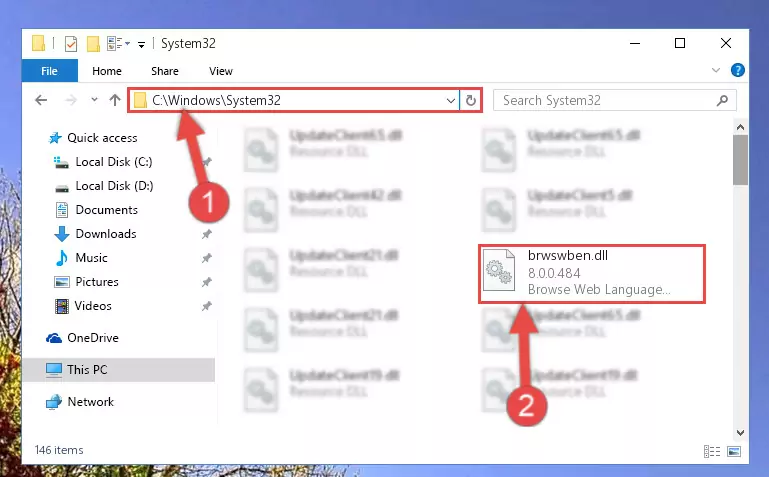Click the 146 items status text

pyautogui.click(x=59, y=450)
